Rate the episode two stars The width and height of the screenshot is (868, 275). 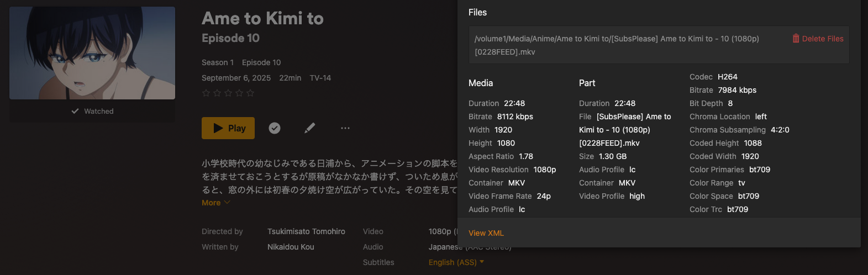click(x=217, y=93)
